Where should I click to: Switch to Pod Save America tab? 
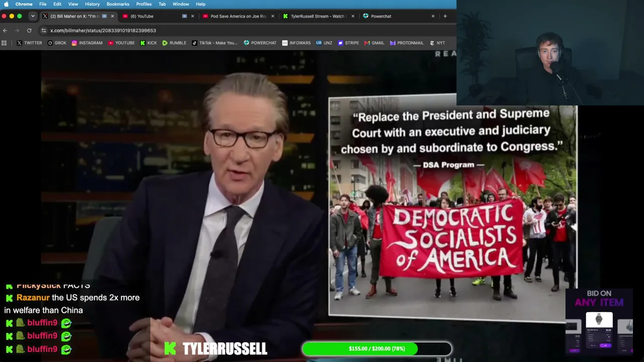pyautogui.click(x=238, y=16)
